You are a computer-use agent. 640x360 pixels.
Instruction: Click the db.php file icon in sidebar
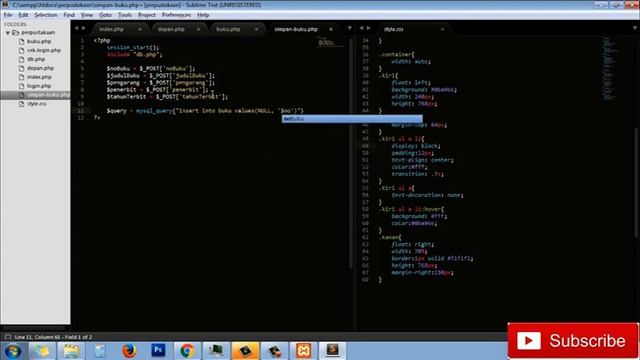[x=21, y=59]
